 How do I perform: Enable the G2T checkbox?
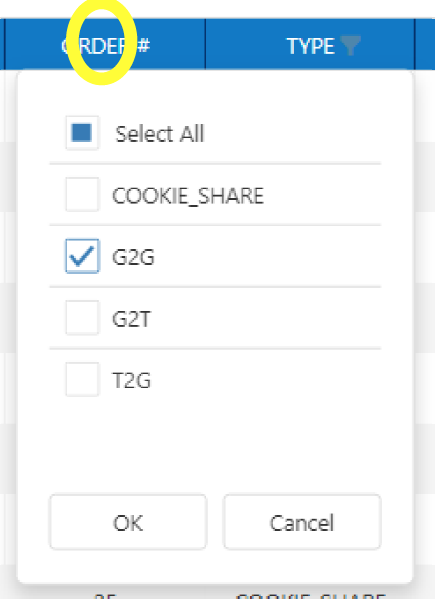(x=82, y=318)
